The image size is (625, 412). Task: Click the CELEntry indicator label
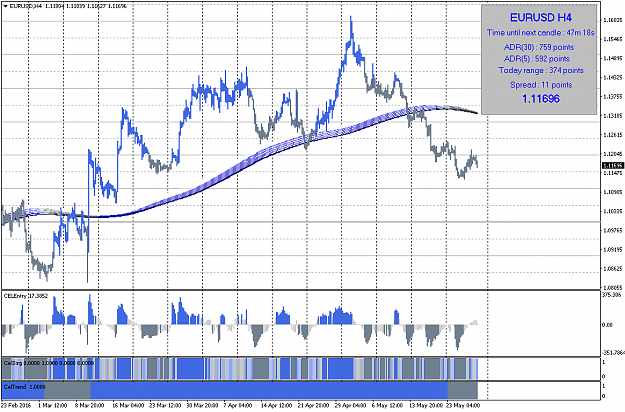coord(26,296)
